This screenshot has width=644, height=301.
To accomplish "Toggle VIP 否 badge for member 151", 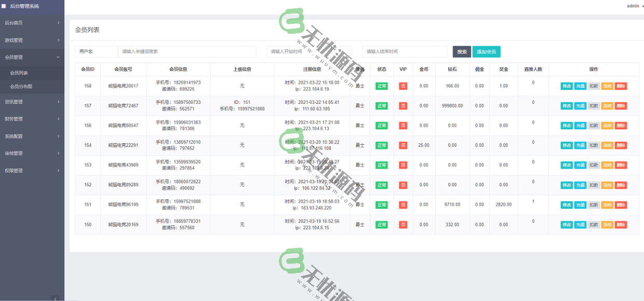I will point(403,205).
